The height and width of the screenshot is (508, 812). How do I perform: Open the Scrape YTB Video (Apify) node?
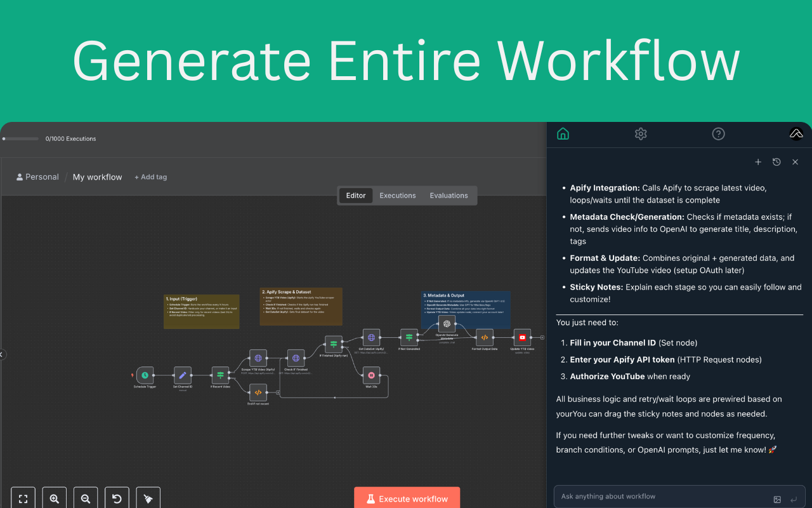[x=258, y=358]
